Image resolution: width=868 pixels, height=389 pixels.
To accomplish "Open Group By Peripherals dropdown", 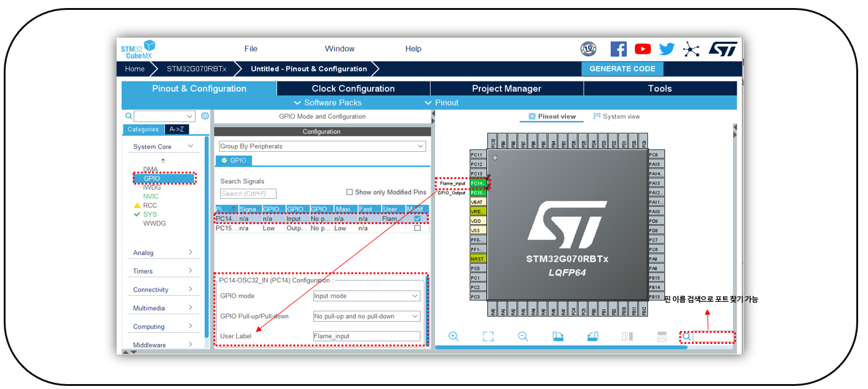I will [x=323, y=146].
